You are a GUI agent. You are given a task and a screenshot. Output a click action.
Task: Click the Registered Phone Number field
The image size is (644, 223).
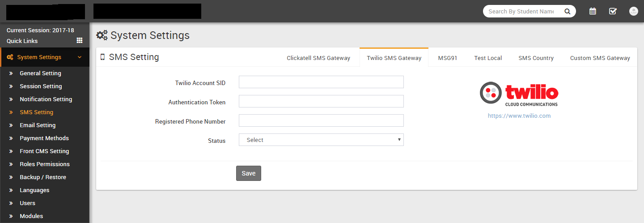pyautogui.click(x=321, y=121)
